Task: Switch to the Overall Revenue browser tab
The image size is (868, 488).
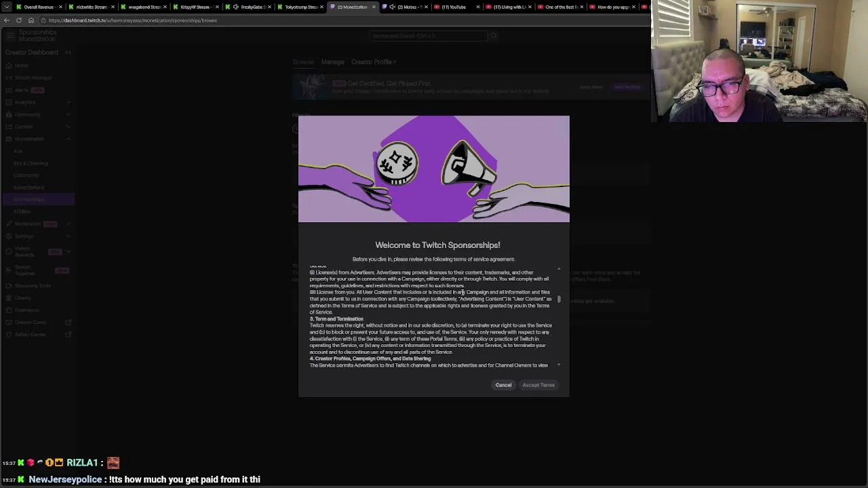Action: (38, 7)
